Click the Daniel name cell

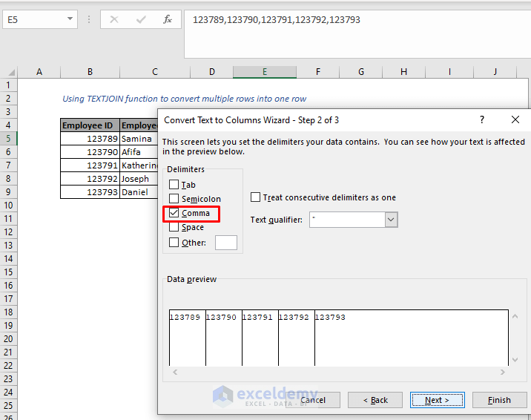[x=139, y=192]
